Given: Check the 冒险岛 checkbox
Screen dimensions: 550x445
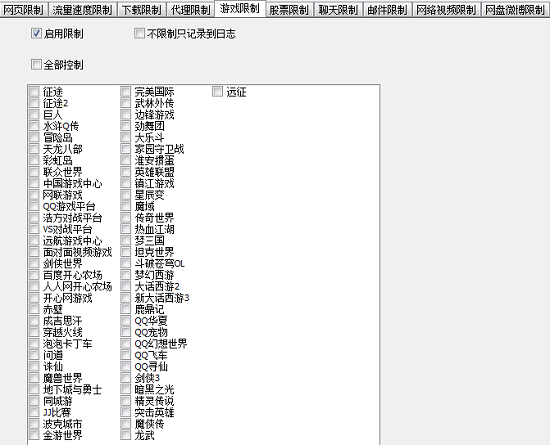Looking at the screenshot, I should (34, 137).
